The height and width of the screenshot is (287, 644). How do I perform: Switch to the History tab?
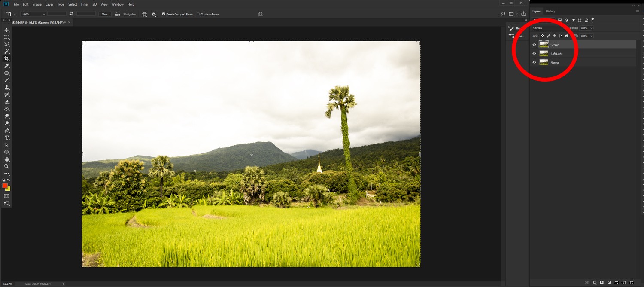pos(550,11)
